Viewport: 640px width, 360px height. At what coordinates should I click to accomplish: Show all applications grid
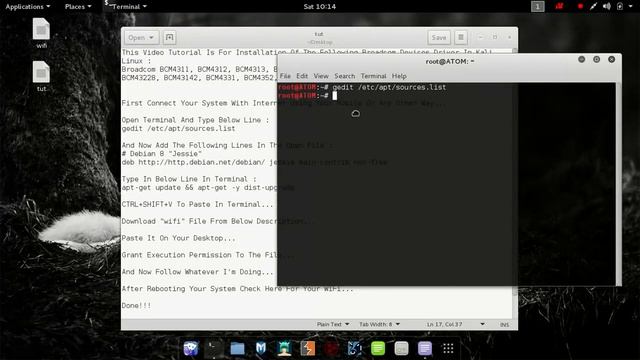coord(448,348)
